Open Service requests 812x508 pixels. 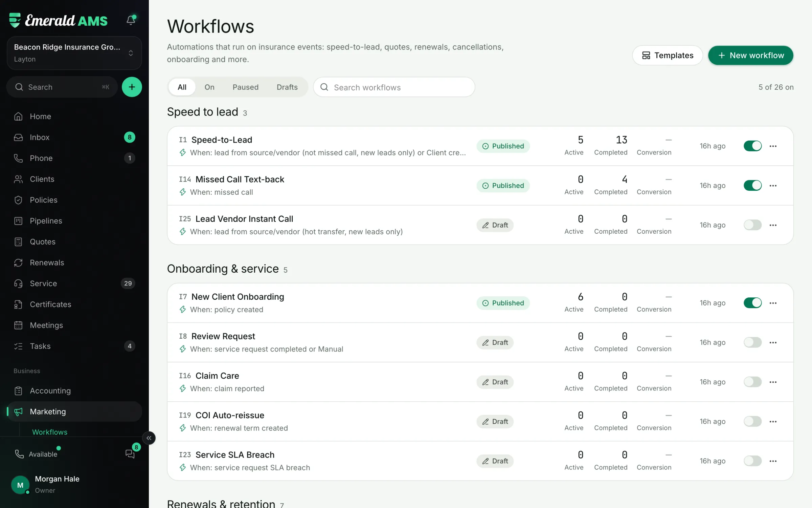74,283
